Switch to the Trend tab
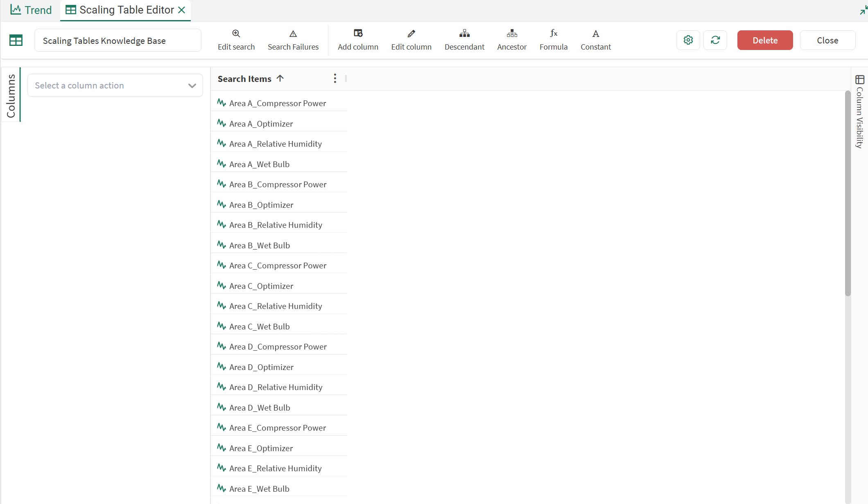868x504 pixels. 31,10
